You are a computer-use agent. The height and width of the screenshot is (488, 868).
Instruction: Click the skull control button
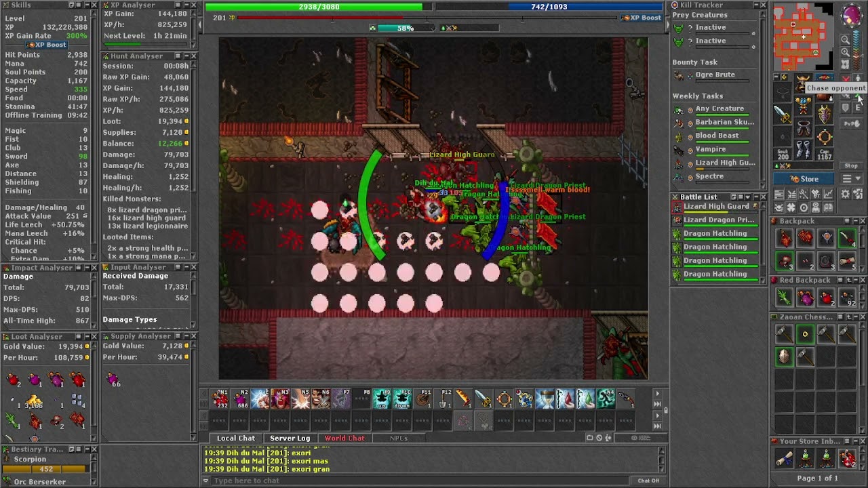(778, 207)
